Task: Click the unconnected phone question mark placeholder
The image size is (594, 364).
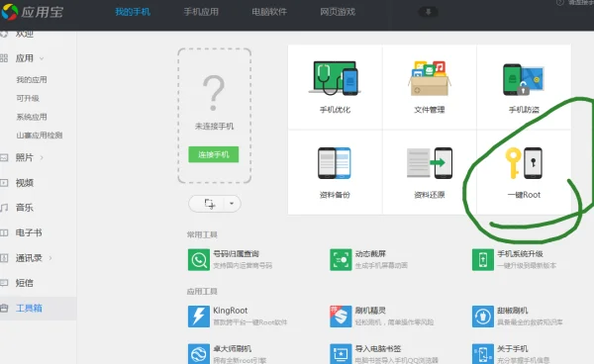Action: (214, 93)
